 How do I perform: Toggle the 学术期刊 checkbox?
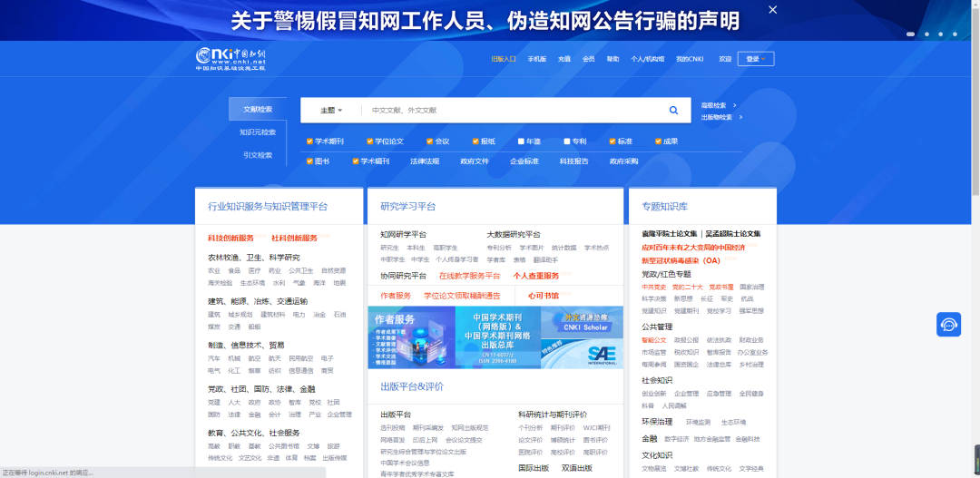pyautogui.click(x=309, y=141)
